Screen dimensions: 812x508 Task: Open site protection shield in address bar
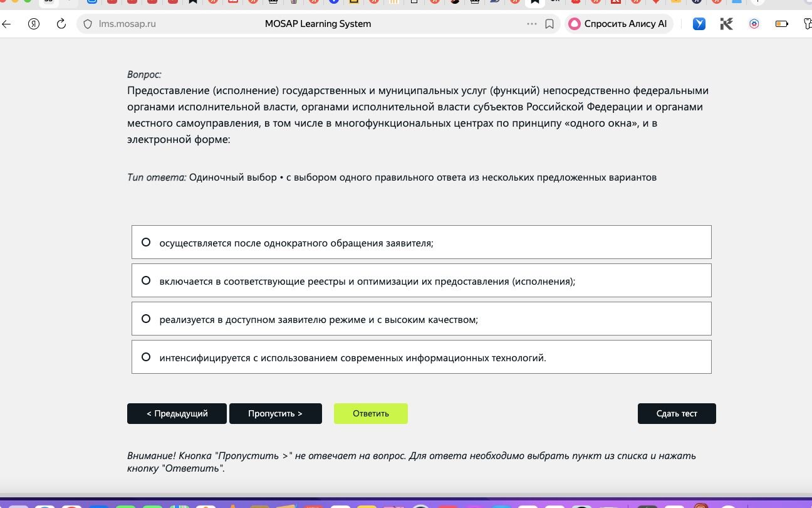coord(88,24)
